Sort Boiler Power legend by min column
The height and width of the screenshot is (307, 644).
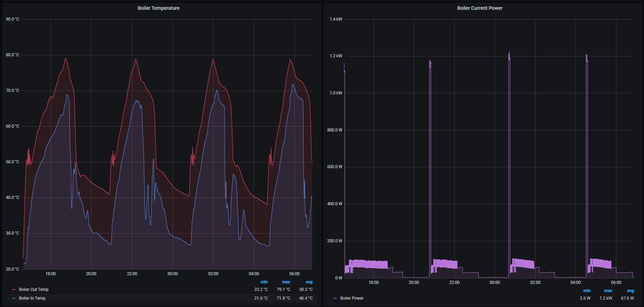coord(587,291)
